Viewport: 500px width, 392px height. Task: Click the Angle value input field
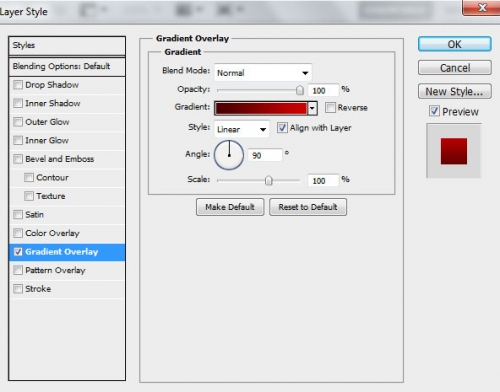265,155
